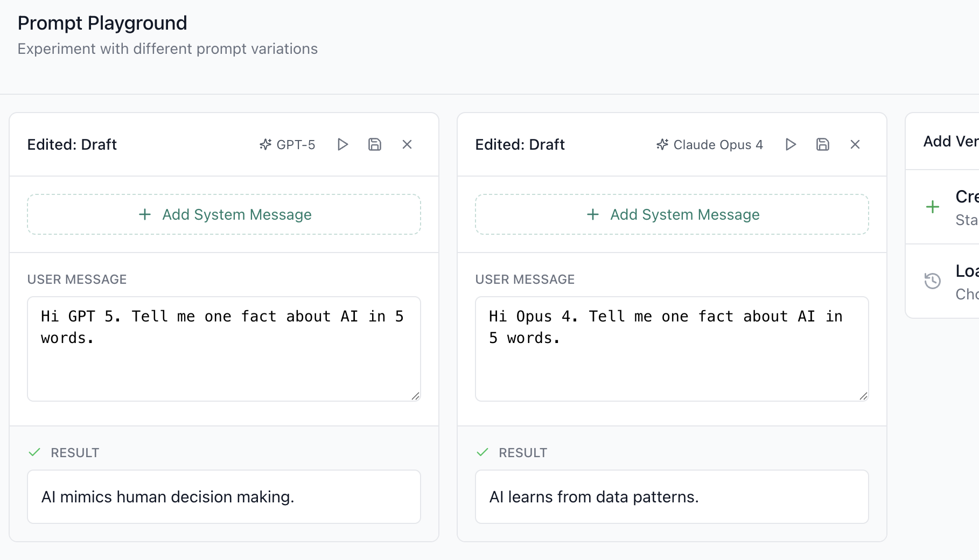The width and height of the screenshot is (979, 560).
Task: Close the Claude Opus 4 panel
Action: pos(855,144)
